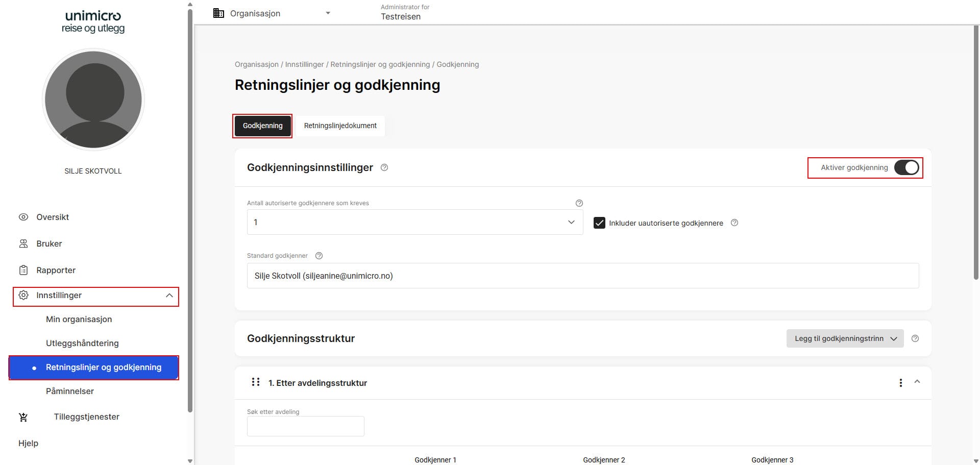Screen dimensions: 980x465
Task: Open Rapporter using the document icon
Action: [23, 270]
